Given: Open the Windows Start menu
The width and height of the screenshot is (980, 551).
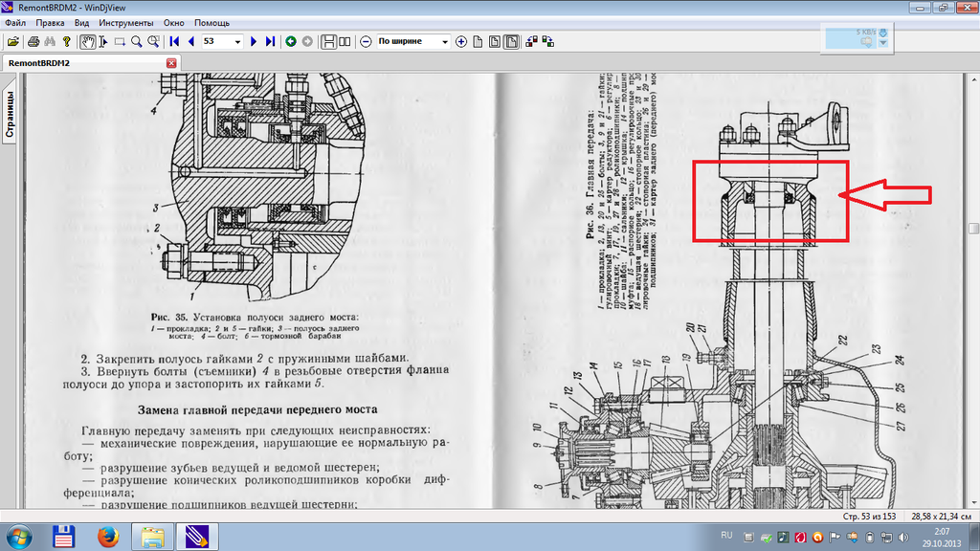Looking at the screenshot, I should (x=19, y=537).
